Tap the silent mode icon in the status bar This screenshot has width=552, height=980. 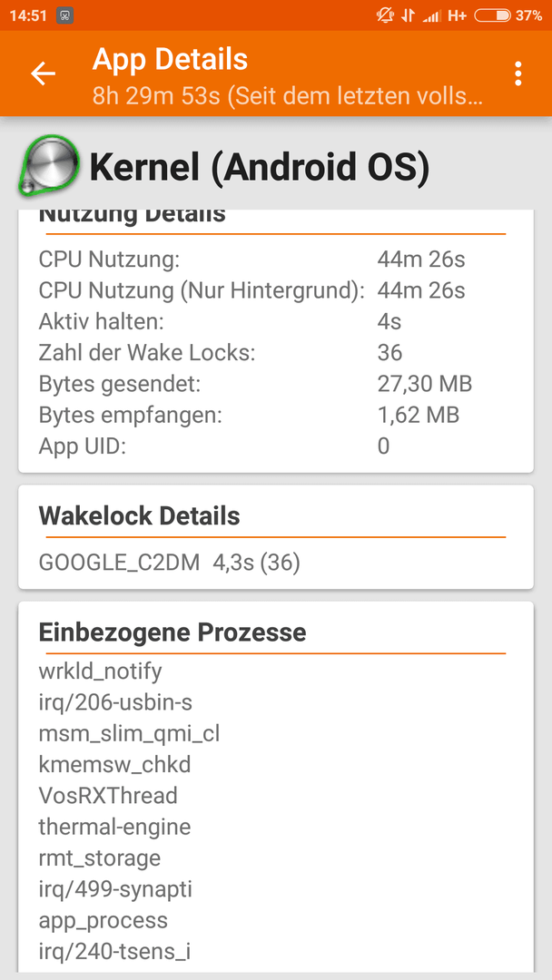[385, 15]
